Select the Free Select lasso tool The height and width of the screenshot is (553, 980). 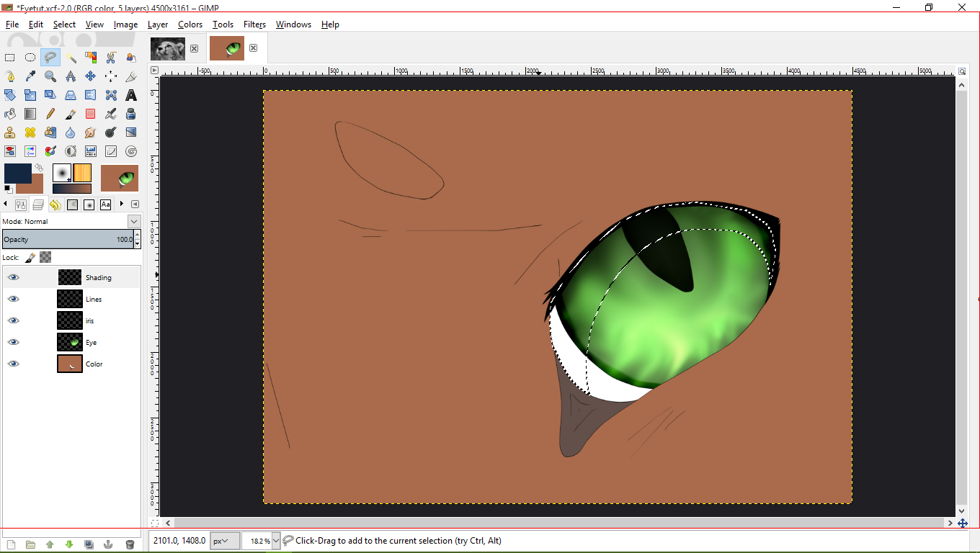50,58
